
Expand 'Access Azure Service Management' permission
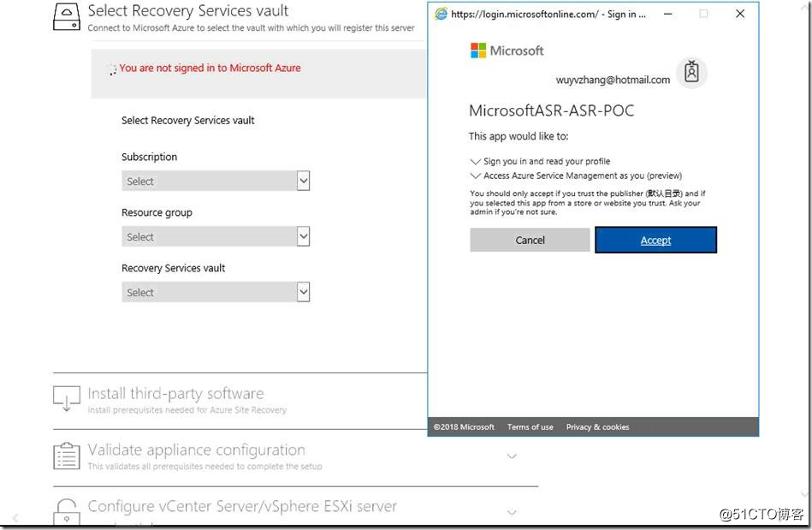475,176
